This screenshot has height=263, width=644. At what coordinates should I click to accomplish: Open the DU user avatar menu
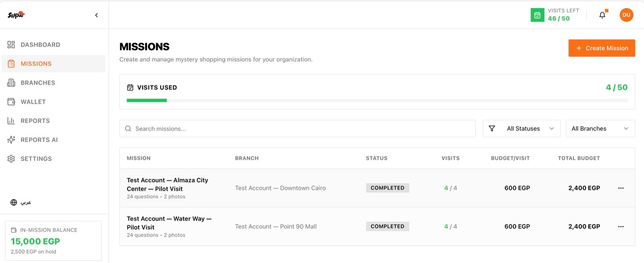tap(626, 15)
